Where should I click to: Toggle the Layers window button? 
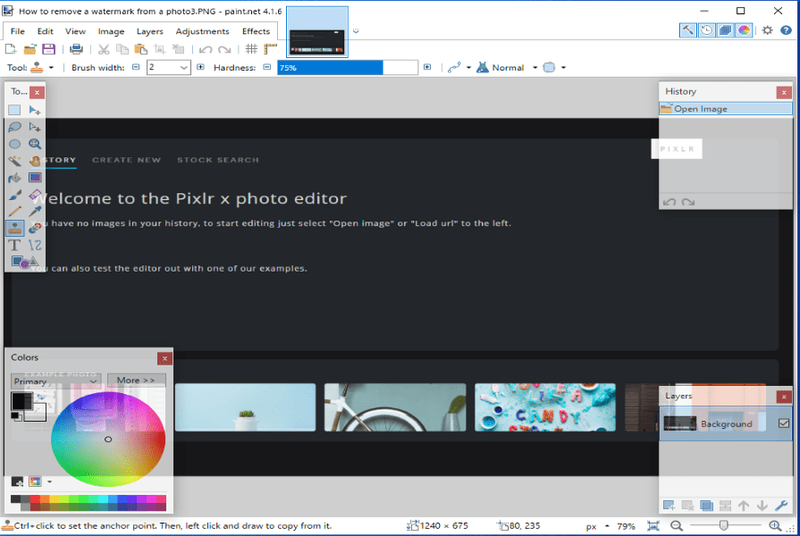pos(725,30)
